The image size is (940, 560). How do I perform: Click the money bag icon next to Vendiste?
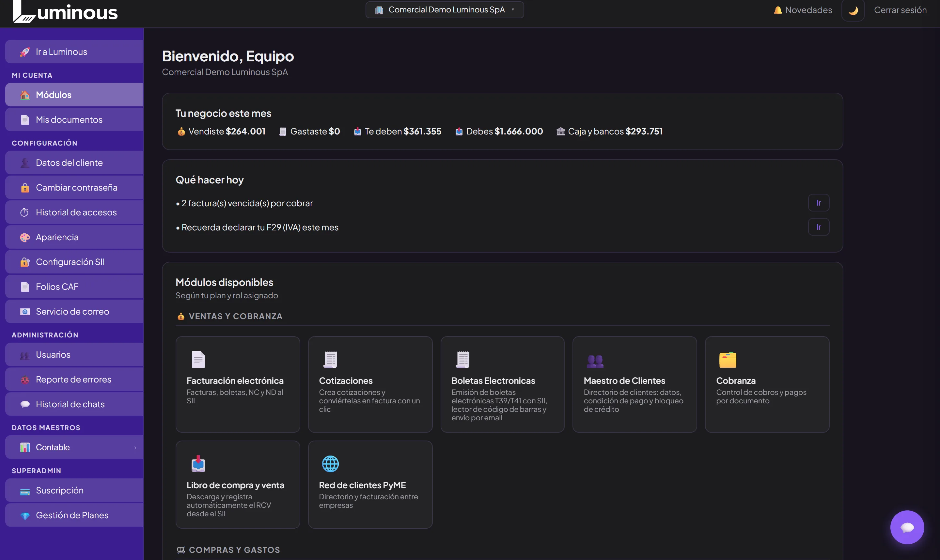click(181, 132)
